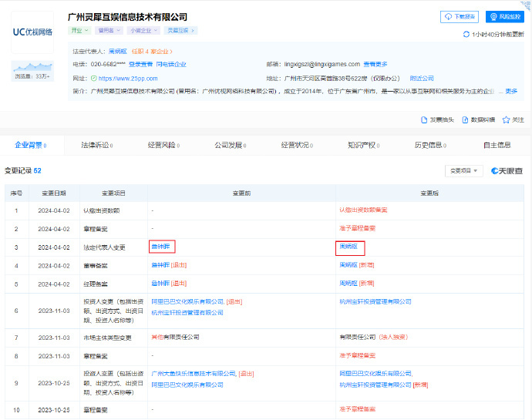This screenshot has width=532, height=420.
Task: Click 市场主体类型变更 item in row 7
Action: point(107,338)
